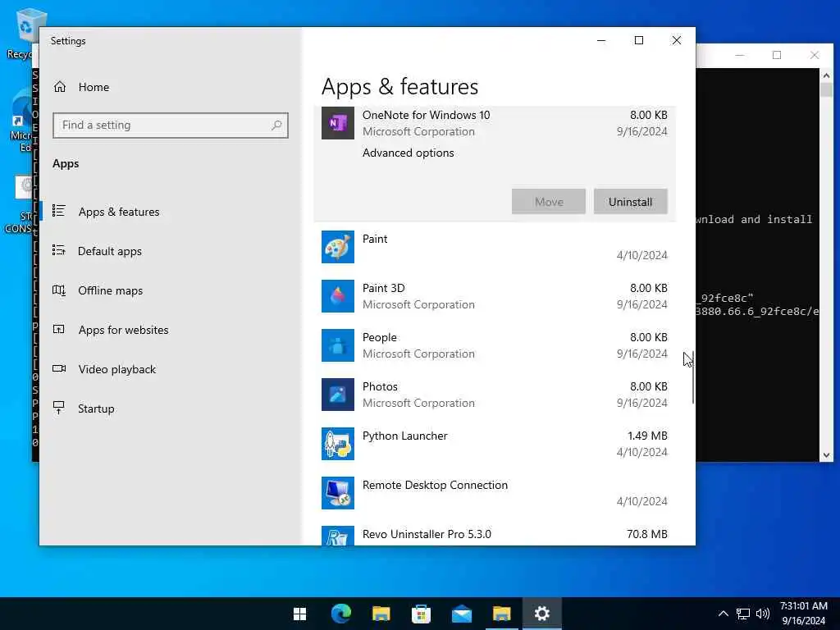The height and width of the screenshot is (630, 840).
Task: Click the Remote Desktop Connection icon
Action: (337, 493)
